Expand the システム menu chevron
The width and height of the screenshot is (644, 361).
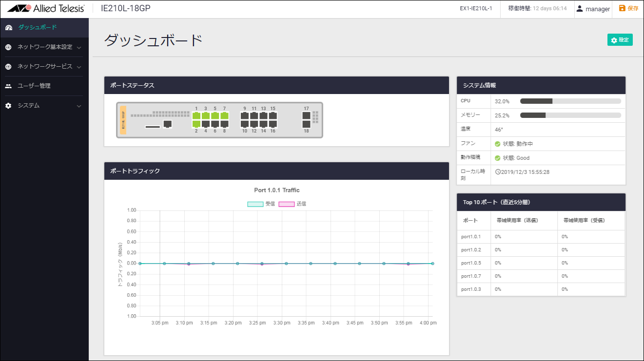tap(79, 106)
